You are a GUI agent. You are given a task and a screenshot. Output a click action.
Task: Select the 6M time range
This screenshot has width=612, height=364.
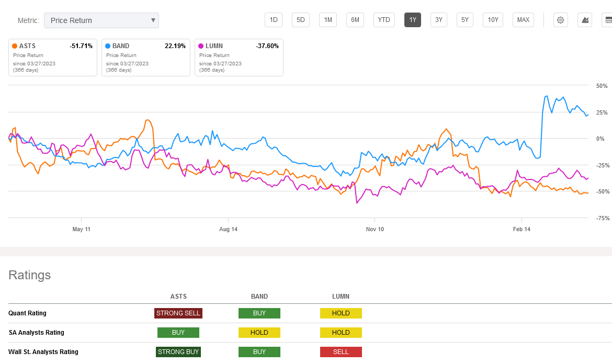click(355, 20)
